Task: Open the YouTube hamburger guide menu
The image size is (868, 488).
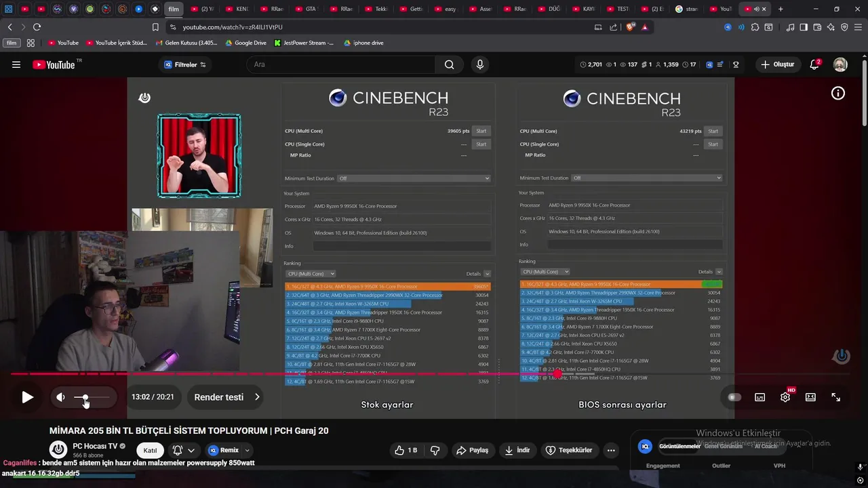Action: pos(16,64)
